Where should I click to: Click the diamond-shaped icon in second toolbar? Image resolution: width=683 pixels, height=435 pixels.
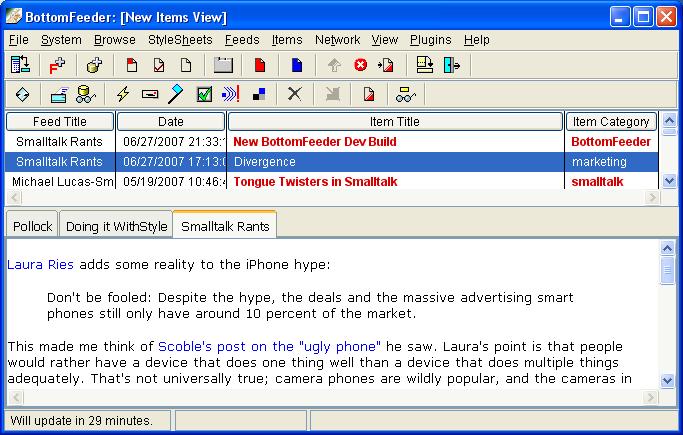tap(22, 94)
